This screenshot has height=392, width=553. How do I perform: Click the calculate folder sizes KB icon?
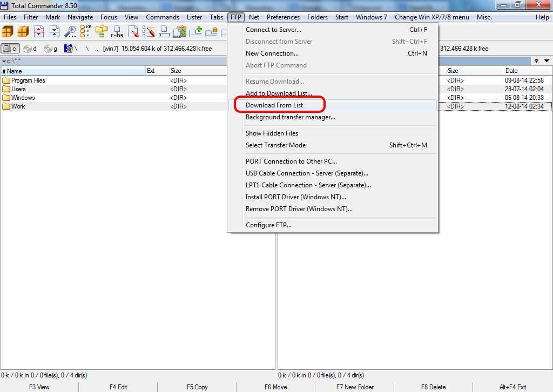85,31
